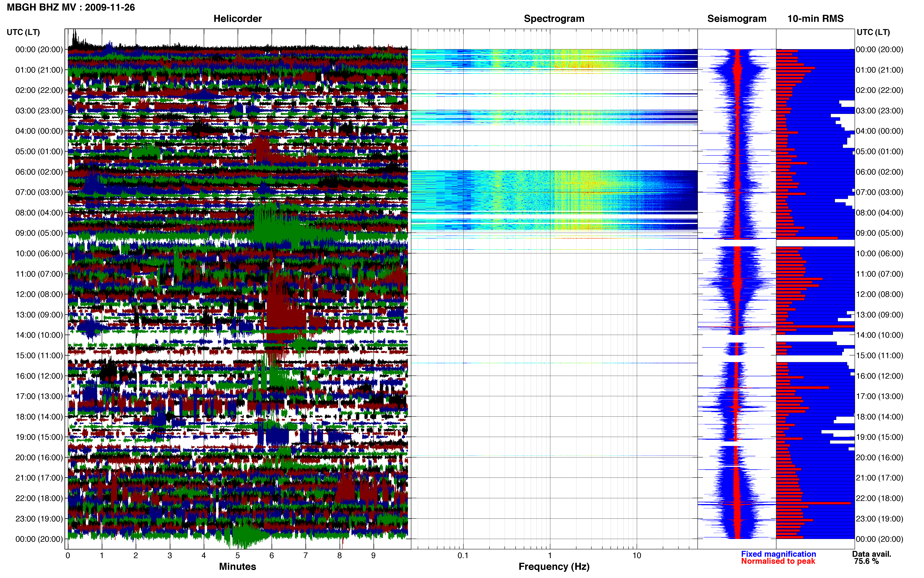This screenshot has width=924, height=578.
Task: Click left time label '20:00 (16:00)'
Action: pyautogui.click(x=39, y=457)
